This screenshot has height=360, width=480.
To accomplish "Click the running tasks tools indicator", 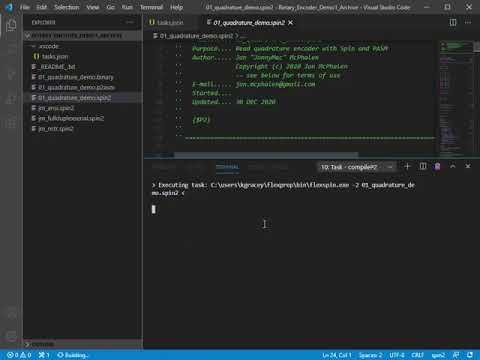I will [x=44, y=355].
